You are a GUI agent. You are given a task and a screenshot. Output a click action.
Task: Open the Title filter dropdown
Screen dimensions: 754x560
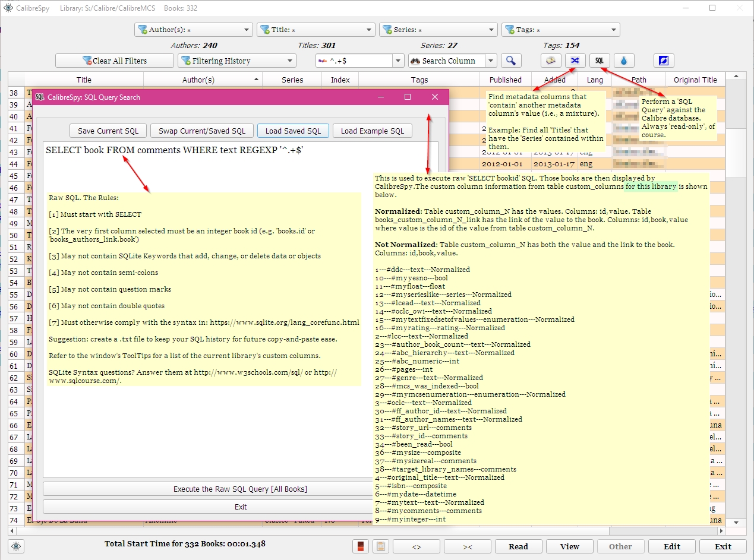316,30
